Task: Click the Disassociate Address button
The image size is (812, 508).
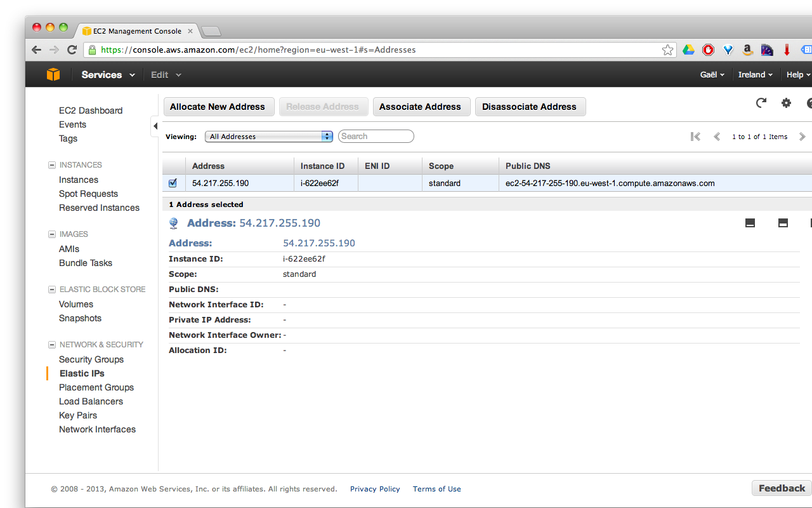Action: pyautogui.click(x=530, y=106)
